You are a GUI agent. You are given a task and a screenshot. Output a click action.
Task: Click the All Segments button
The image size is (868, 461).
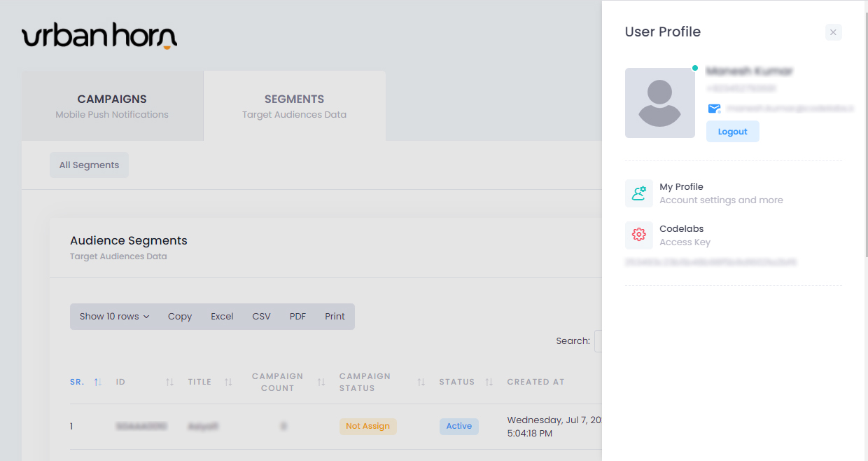89,165
